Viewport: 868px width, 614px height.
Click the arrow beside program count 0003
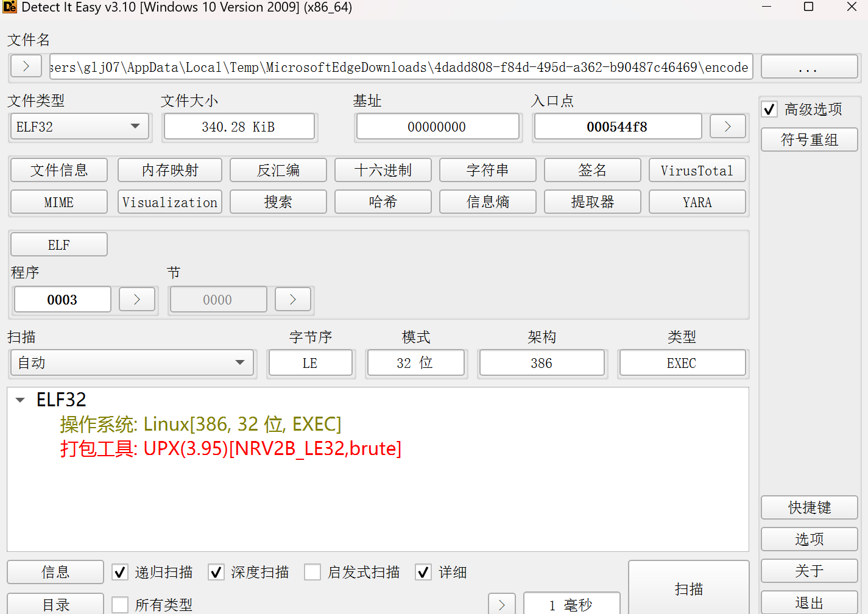(137, 299)
